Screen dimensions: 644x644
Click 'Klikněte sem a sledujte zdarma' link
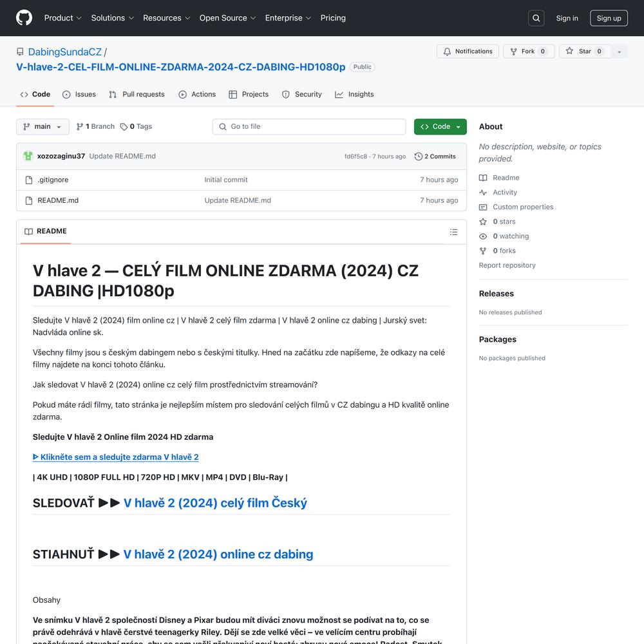click(116, 457)
